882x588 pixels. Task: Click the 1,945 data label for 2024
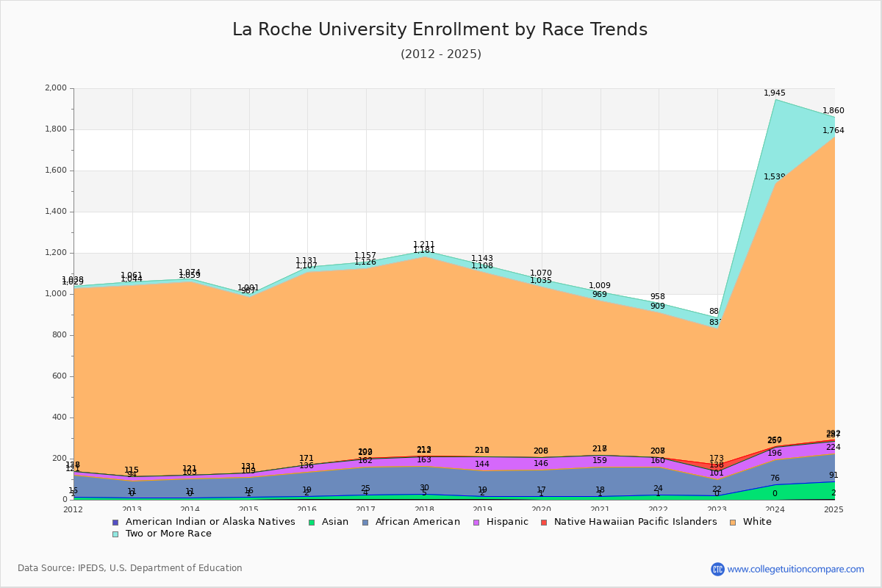point(775,93)
